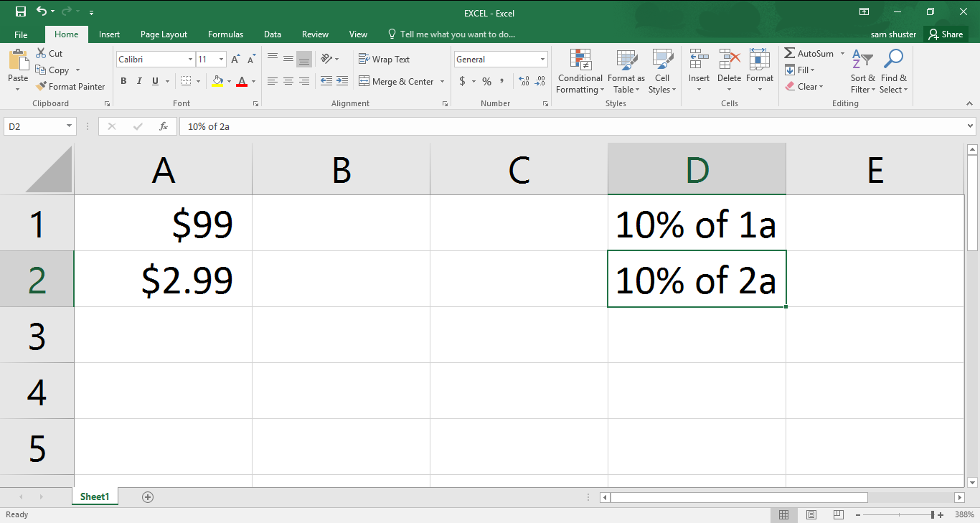Screen dimensions: 980x523
Task: Open the Review tab
Action: coord(315,34)
